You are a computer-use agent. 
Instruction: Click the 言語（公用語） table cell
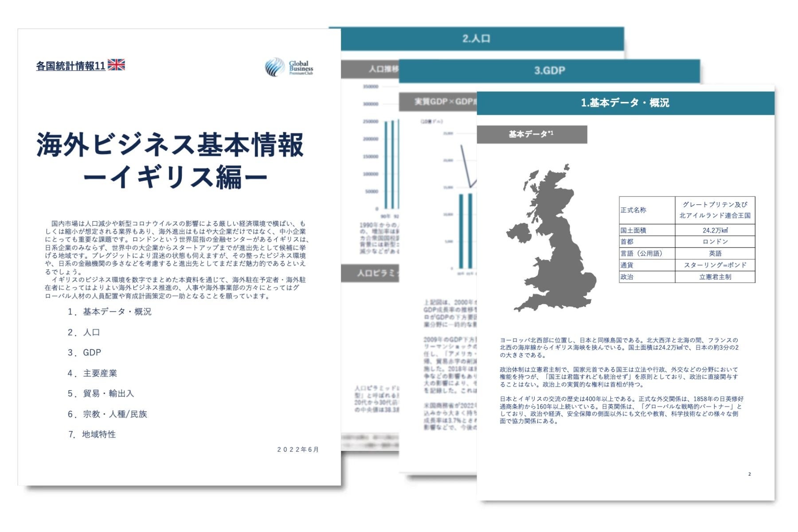[x=647, y=253]
